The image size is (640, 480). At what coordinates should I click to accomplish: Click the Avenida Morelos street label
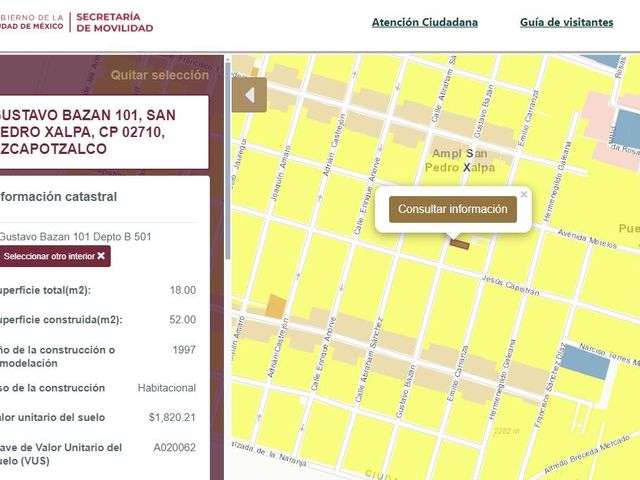pyautogui.click(x=587, y=239)
